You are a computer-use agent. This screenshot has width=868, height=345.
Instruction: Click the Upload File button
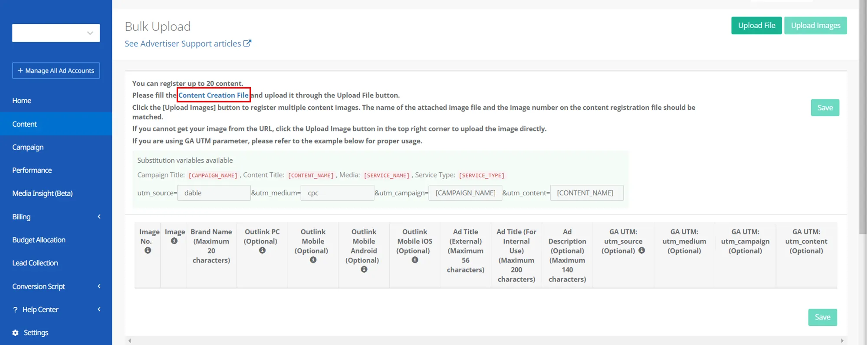click(756, 26)
